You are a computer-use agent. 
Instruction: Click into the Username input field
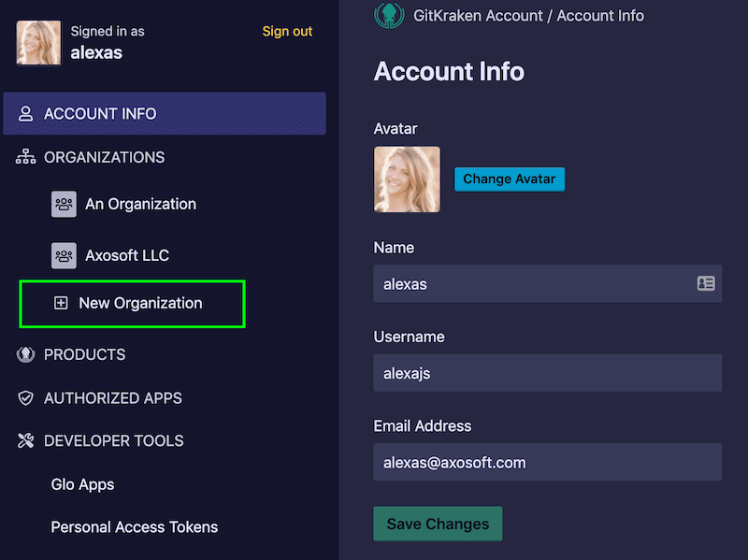click(547, 373)
